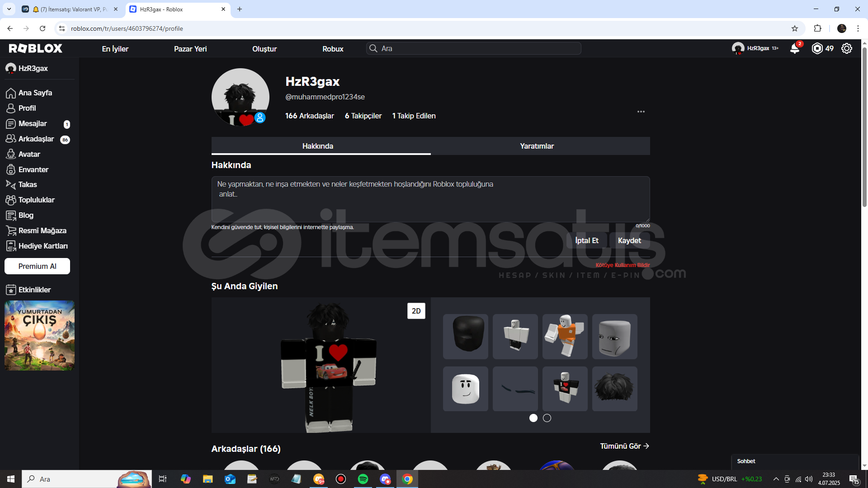
Task: Open the smiling white head thumbnail
Action: pyautogui.click(x=466, y=389)
